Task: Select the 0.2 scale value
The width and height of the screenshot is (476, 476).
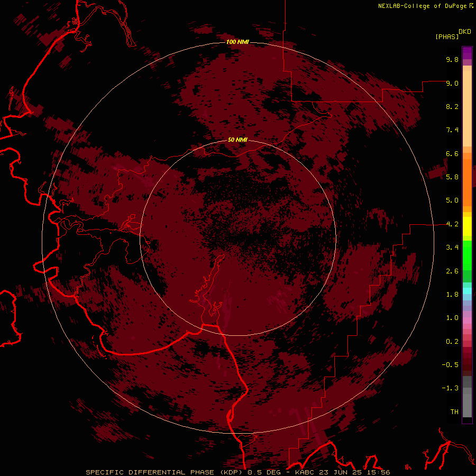Action: coord(452,342)
